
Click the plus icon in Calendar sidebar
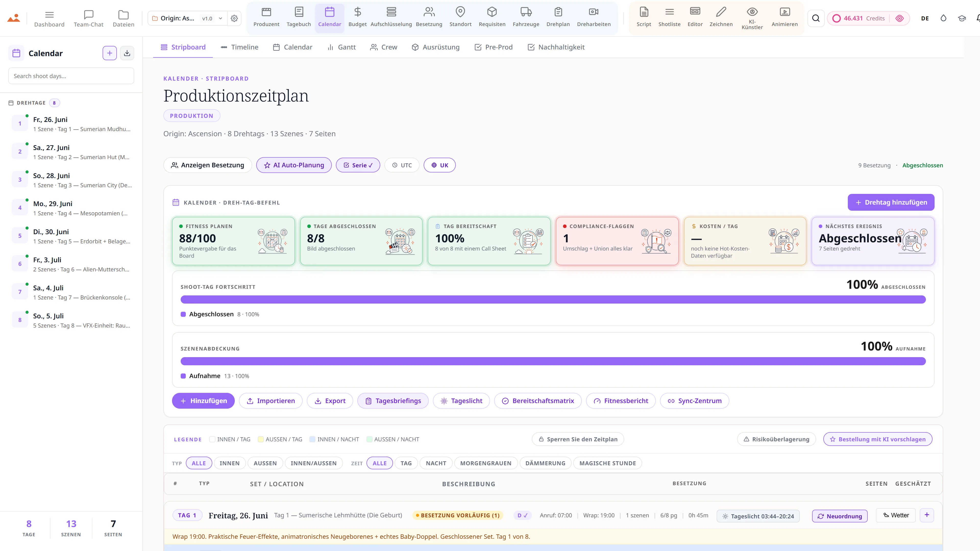(x=109, y=53)
